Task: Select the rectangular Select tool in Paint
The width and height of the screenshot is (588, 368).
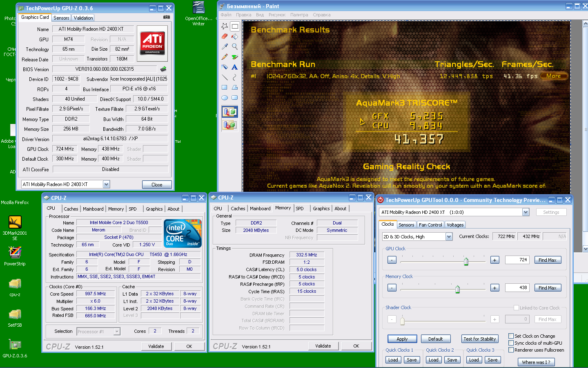Action: point(235,26)
